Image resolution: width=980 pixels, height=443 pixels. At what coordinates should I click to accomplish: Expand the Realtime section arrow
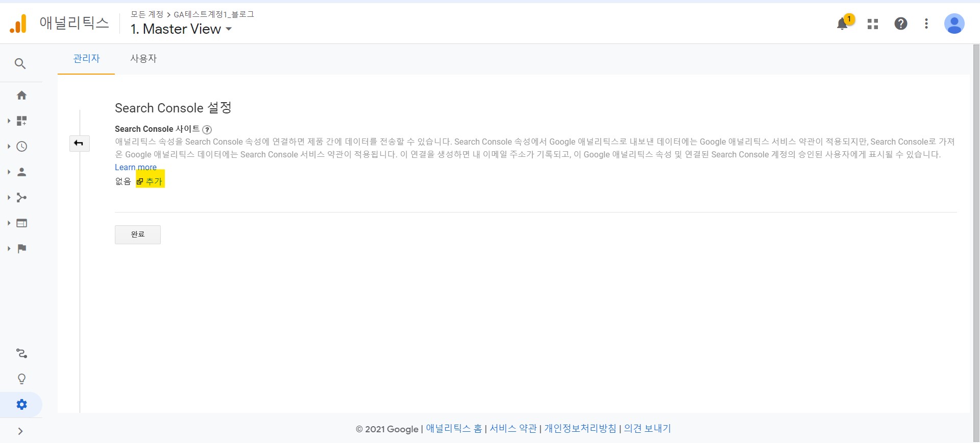(9, 146)
